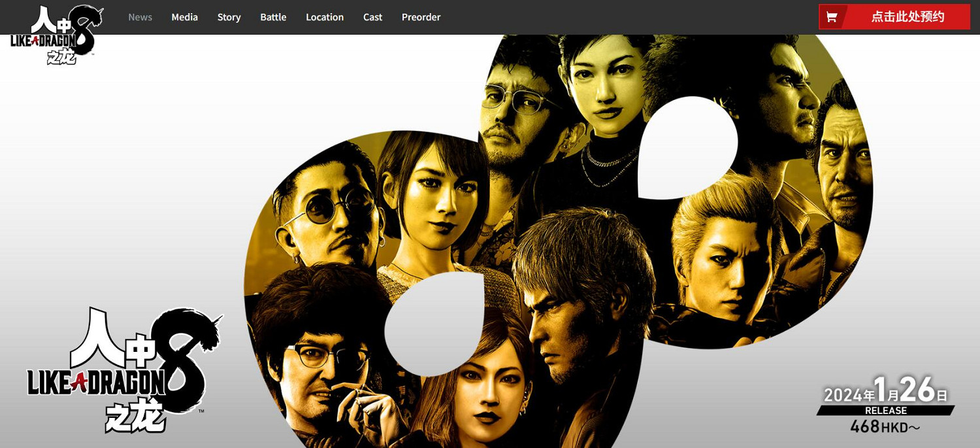Go to the Media page
Screen dimensions: 980x448
(x=184, y=17)
